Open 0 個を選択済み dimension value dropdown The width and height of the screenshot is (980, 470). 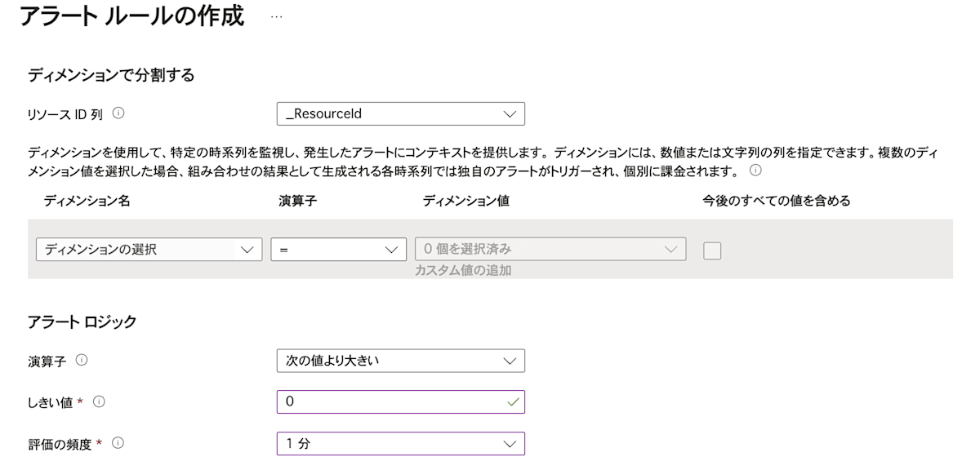click(550, 250)
